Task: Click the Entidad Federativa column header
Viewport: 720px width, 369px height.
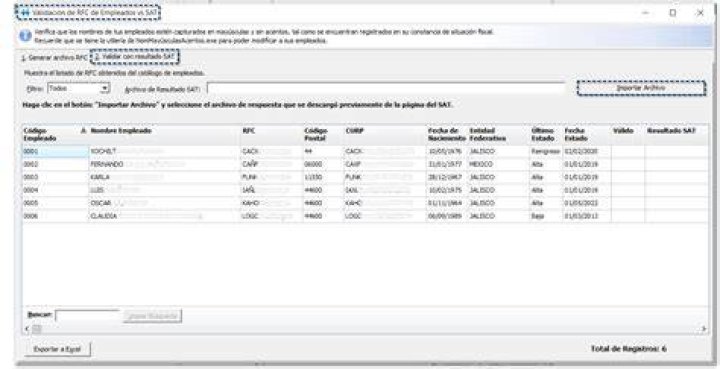Action: (x=498, y=134)
